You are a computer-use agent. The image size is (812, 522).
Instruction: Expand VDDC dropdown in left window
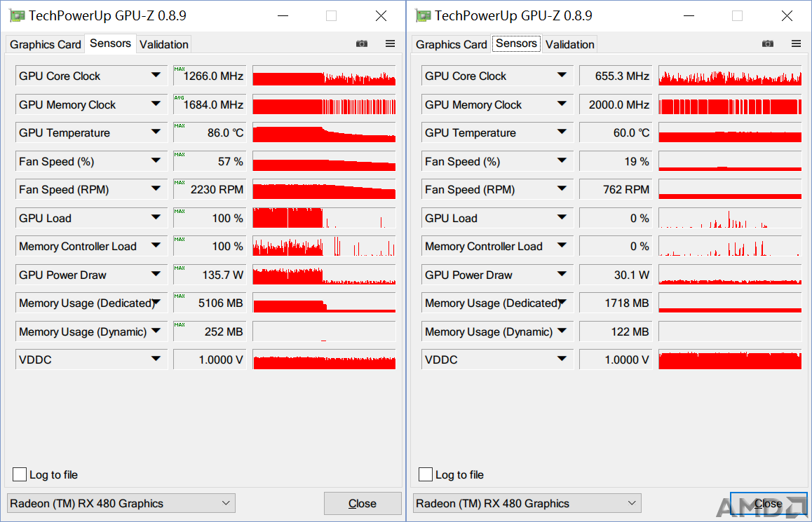[x=156, y=359]
